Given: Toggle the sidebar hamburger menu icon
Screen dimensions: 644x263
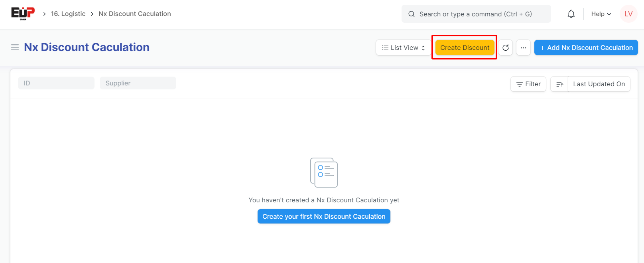Looking at the screenshot, I should pyautogui.click(x=15, y=47).
